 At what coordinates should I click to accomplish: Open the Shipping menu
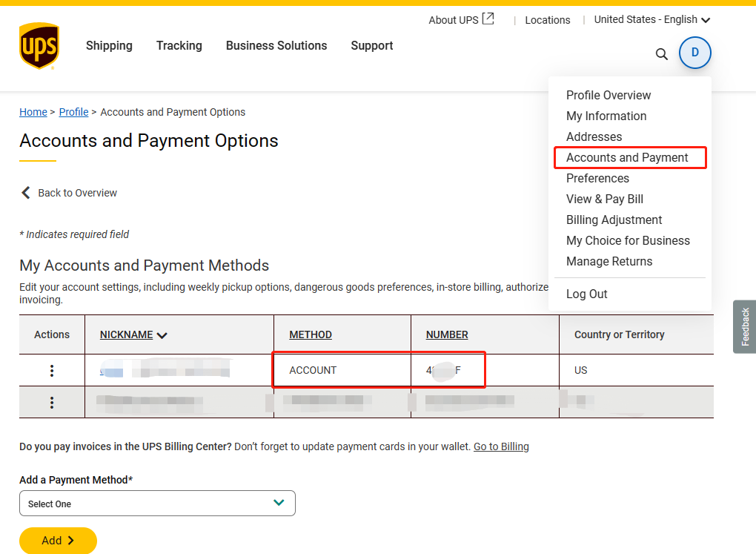[x=109, y=45]
